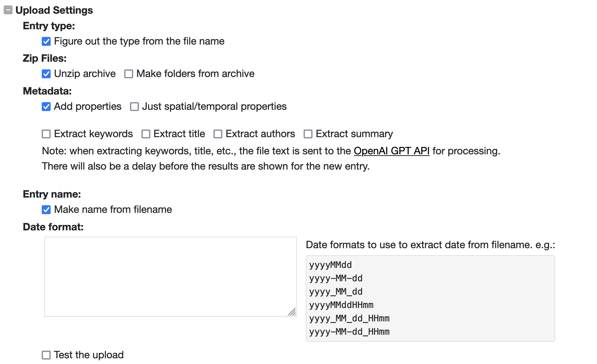
Task: Click the yyyyMMddHHmm example format
Action: pyautogui.click(x=341, y=305)
